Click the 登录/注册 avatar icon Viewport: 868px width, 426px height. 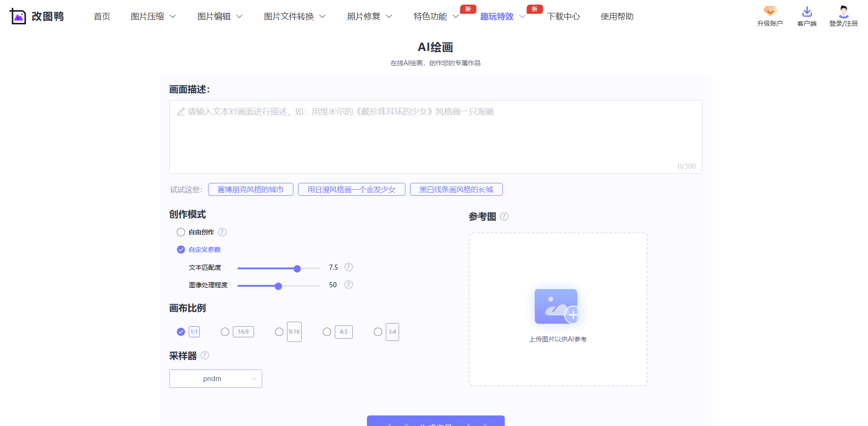(x=843, y=11)
